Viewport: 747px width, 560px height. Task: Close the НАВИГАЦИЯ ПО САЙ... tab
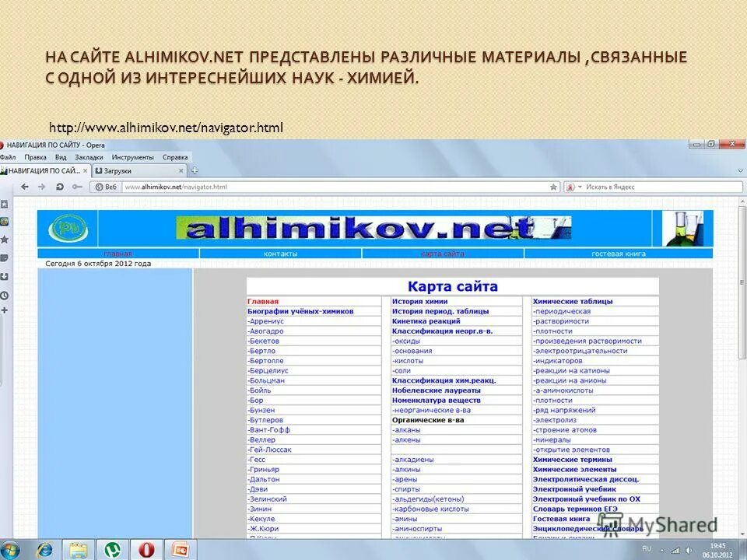click(86, 170)
